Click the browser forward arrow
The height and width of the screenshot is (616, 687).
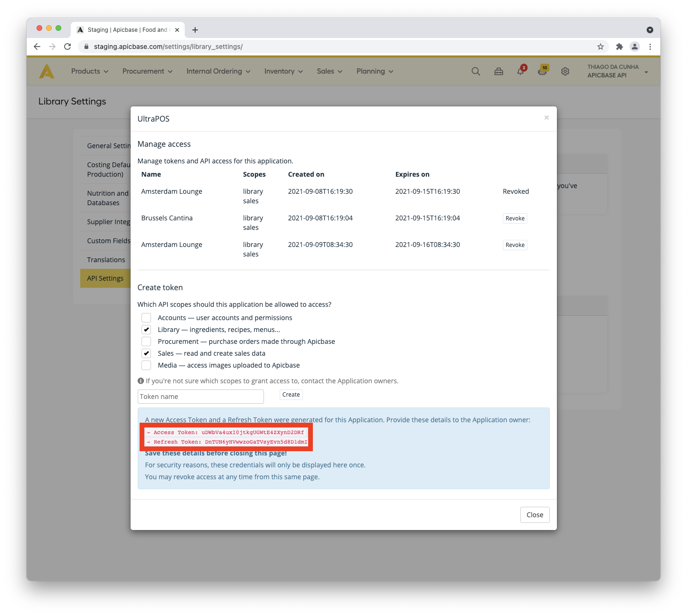[x=52, y=47]
